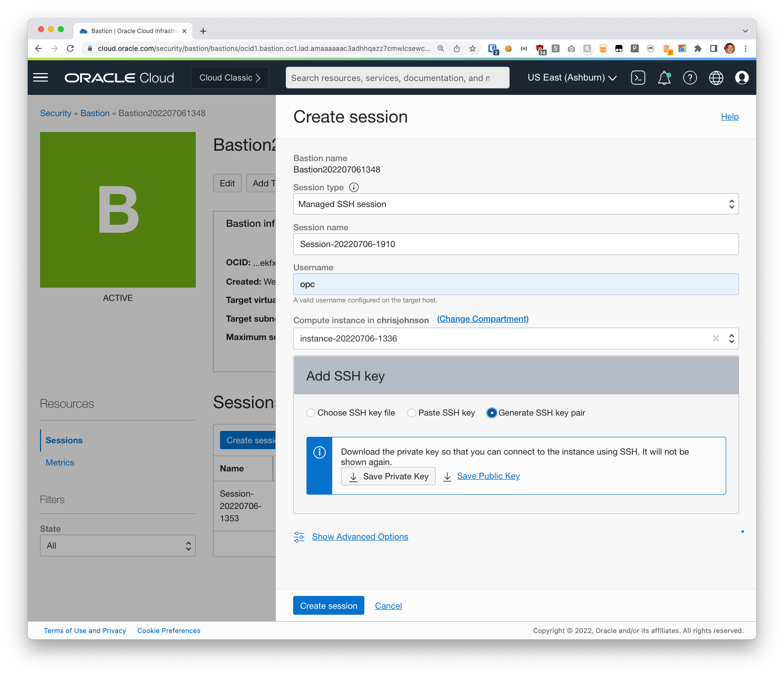Viewport: 784px width, 676px height.
Task: Launch Cloud Shell developer tools icon
Action: tap(638, 78)
